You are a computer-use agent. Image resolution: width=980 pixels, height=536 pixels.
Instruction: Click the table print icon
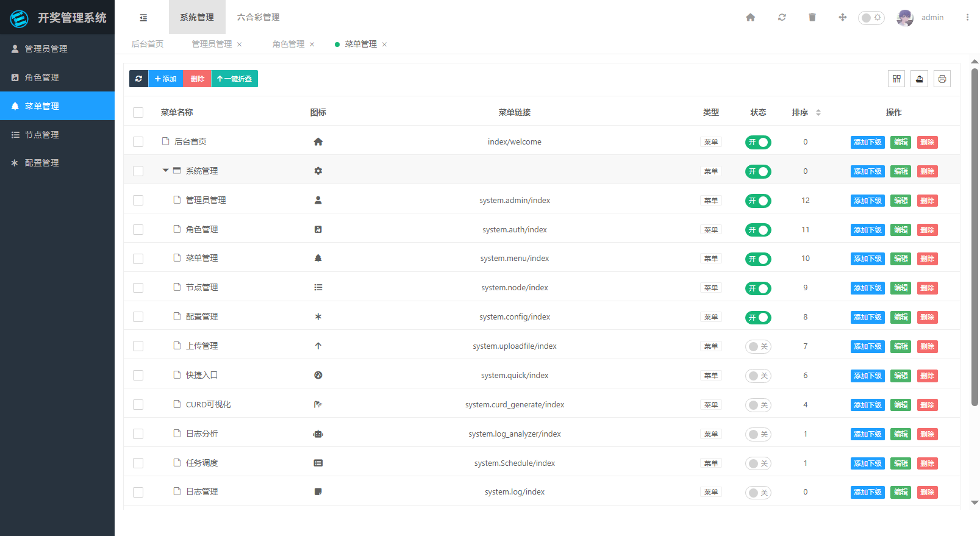(x=942, y=79)
